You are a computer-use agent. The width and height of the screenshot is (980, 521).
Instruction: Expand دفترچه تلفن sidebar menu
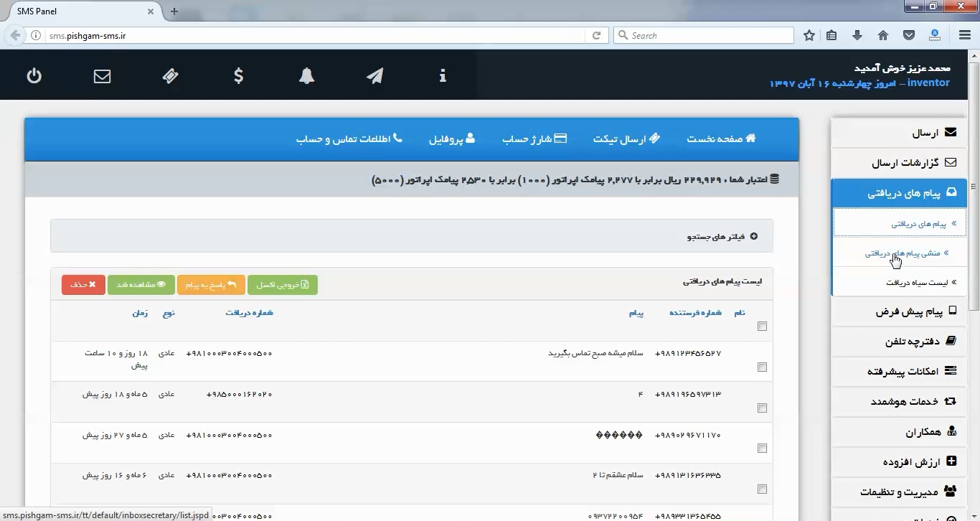point(899,341)
